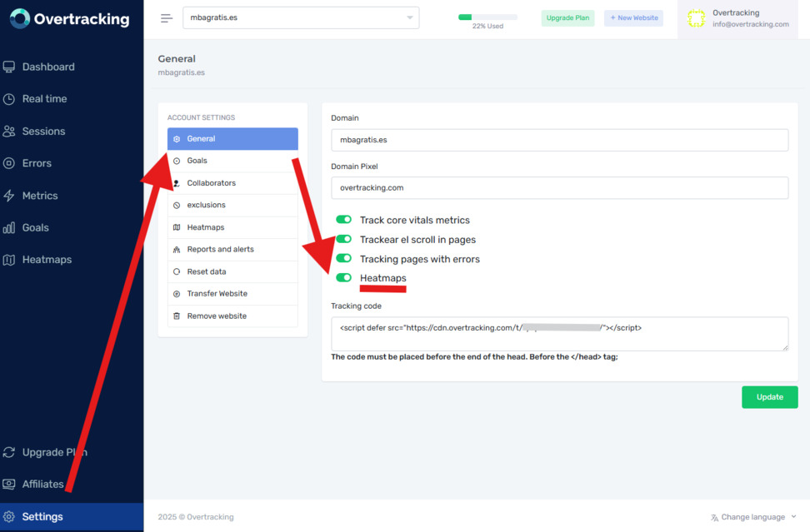The height and width of the screenshot is (532, 810).
Task: Open Settings in the sidebar
Action: click(72, 516)
